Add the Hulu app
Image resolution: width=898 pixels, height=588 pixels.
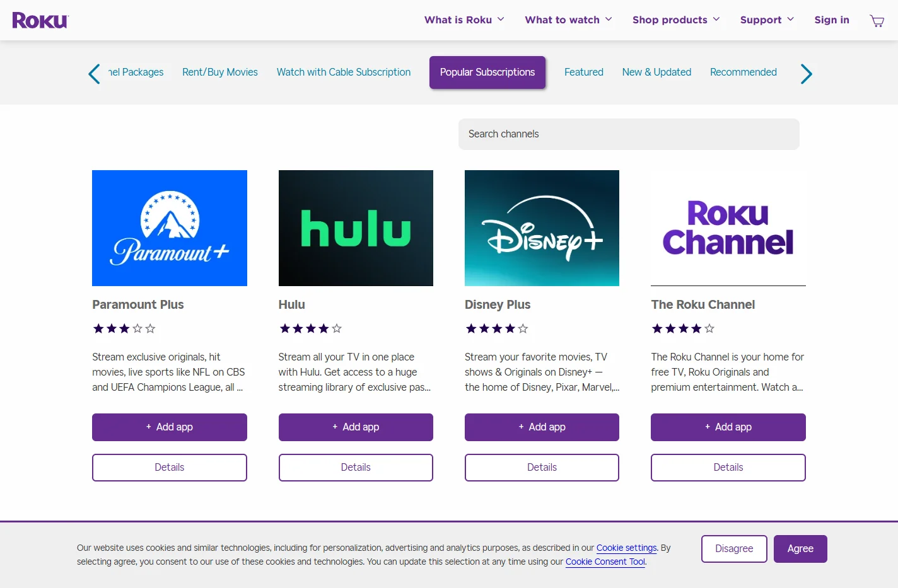(x=356, y=427)
